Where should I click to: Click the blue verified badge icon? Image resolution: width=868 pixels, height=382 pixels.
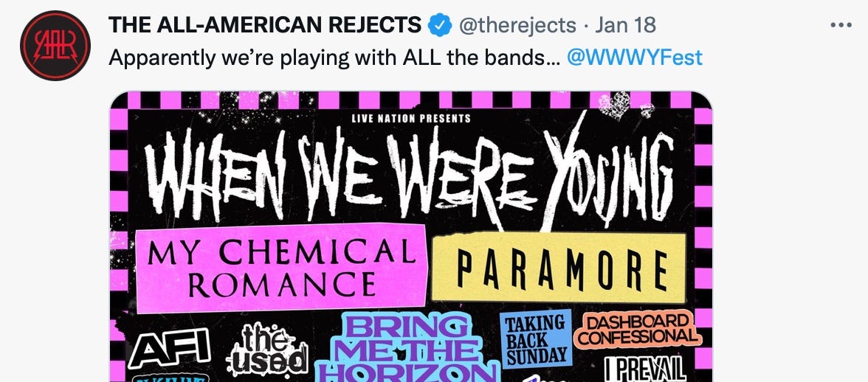[x=440, y=25]
